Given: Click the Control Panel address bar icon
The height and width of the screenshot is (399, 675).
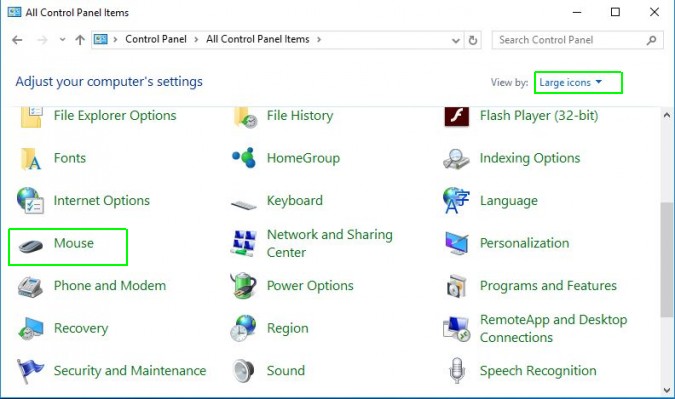Looking at the screenshot, I should point(101,39).
